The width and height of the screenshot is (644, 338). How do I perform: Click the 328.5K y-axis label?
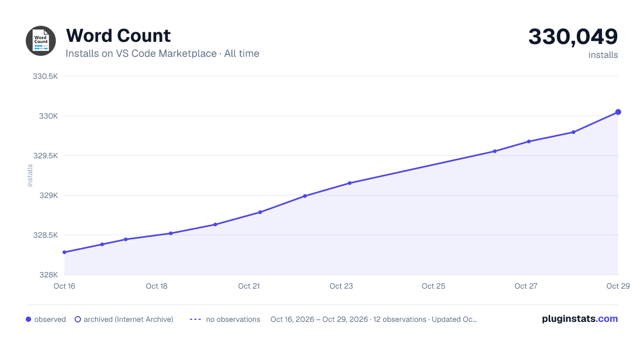pos(46,235)
